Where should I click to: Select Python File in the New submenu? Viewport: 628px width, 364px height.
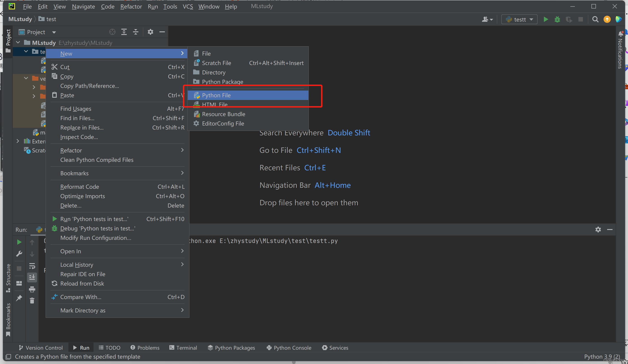coord(216,95)
